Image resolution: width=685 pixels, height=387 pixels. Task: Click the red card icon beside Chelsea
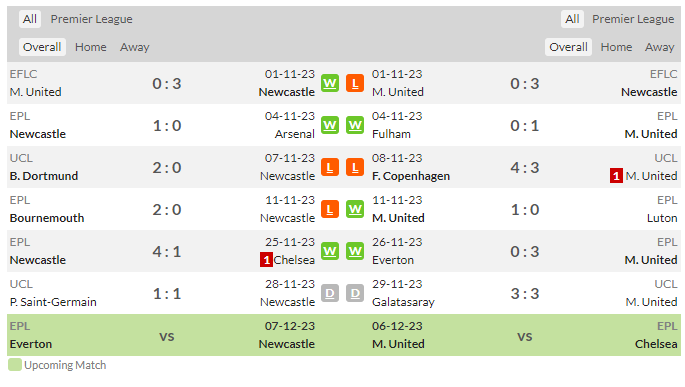point(266,260)
